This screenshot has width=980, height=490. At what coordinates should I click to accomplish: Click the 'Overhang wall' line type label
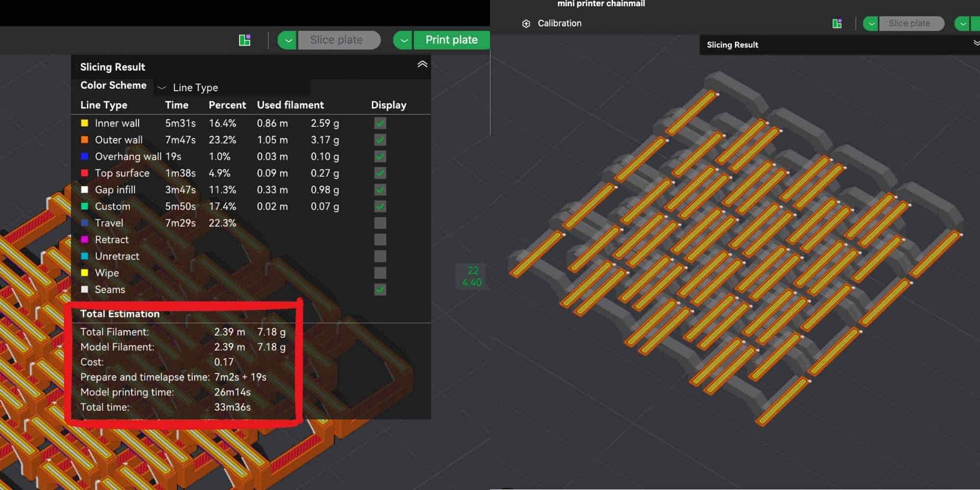click(x=128, y=157)
